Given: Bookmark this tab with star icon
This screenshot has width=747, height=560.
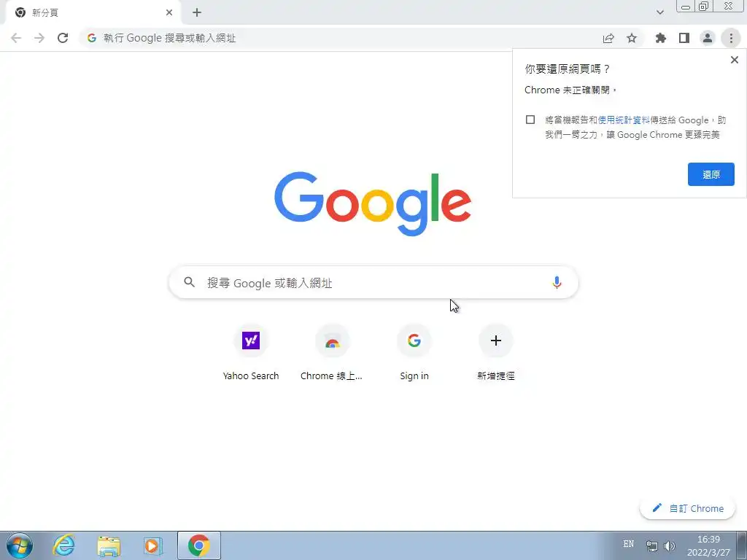Looking at the screenshot, I should (632, 38).
